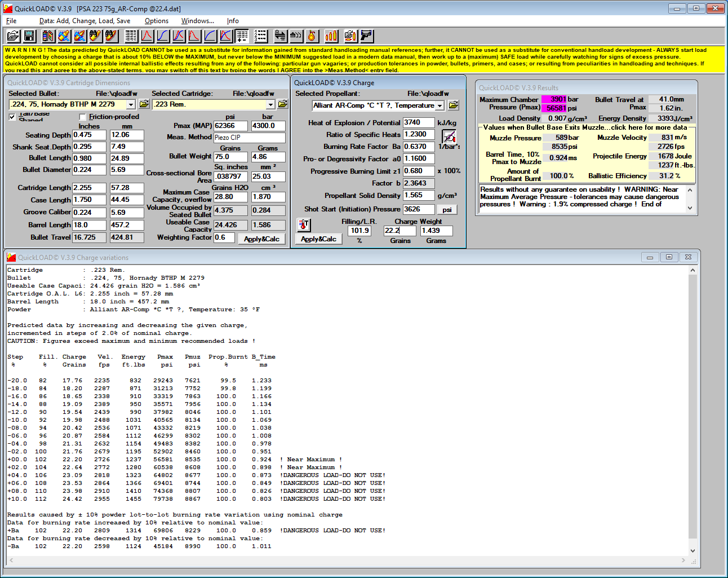The width and height of the screenshot is (728, 578).
Task: Click the three red cartridges toolbar icon
Action: click(x=331, y=36)
